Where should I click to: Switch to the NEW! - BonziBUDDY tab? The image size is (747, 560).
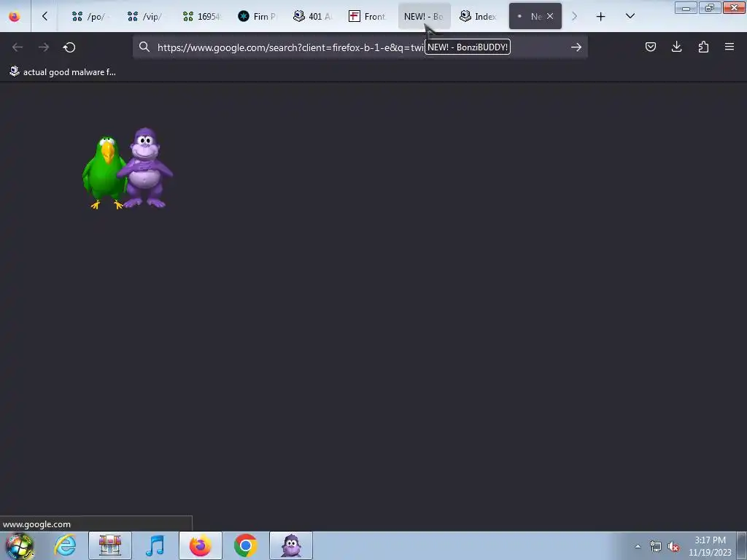pos(424,17)
